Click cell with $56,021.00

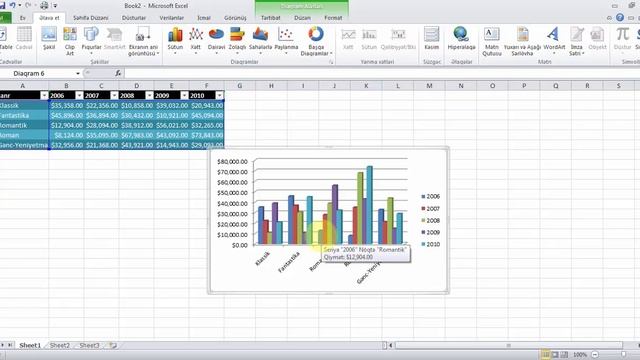172,125
